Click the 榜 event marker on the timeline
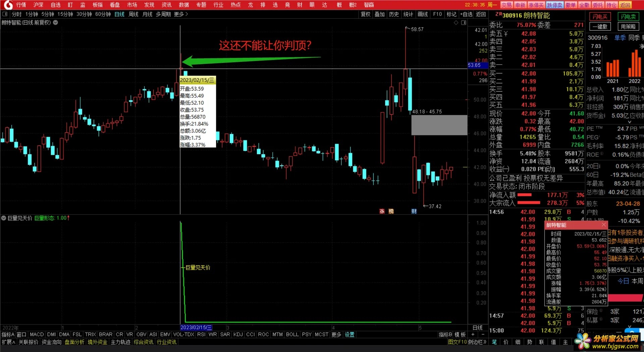Viewport: 644px width, 352px height. click(x=391, y=211)
